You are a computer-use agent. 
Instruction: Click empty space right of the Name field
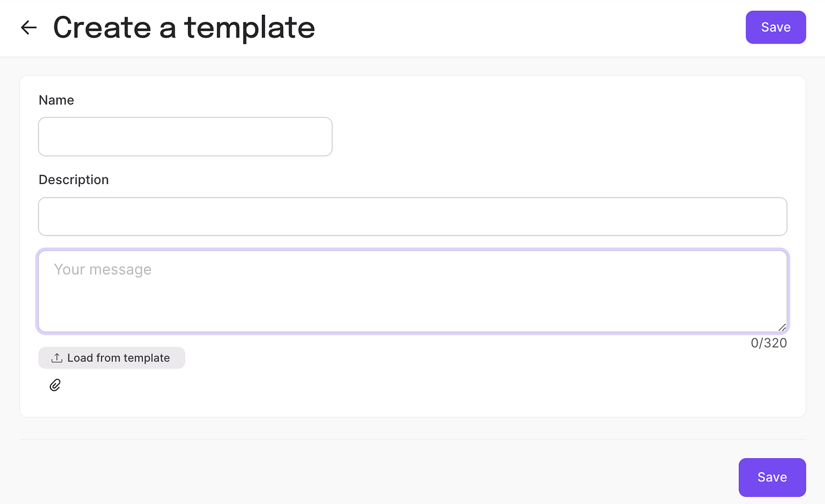pos(567,136)
